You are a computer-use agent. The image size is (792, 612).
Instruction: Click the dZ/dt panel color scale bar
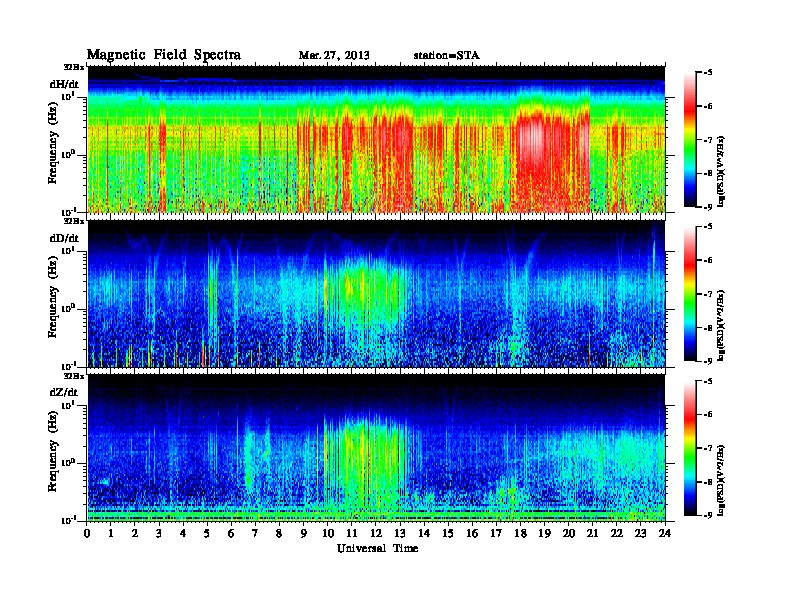click(x=690, y=448)
